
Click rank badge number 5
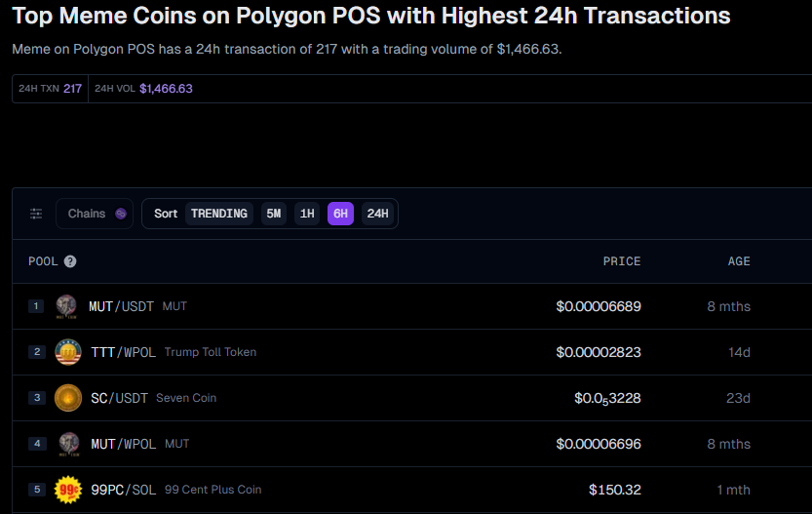point(37,490)
